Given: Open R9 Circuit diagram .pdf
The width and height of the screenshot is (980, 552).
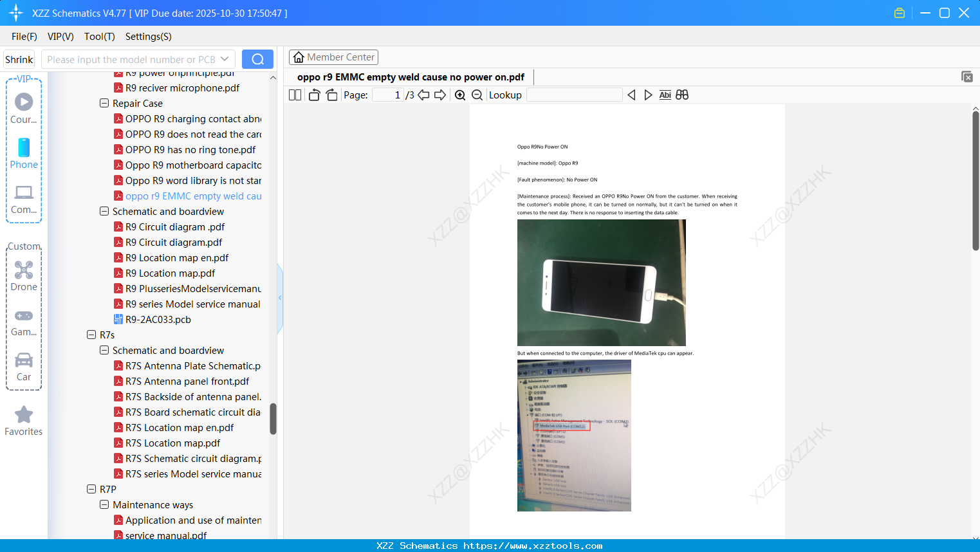Looking at the screenshot, I should (175, 226).
